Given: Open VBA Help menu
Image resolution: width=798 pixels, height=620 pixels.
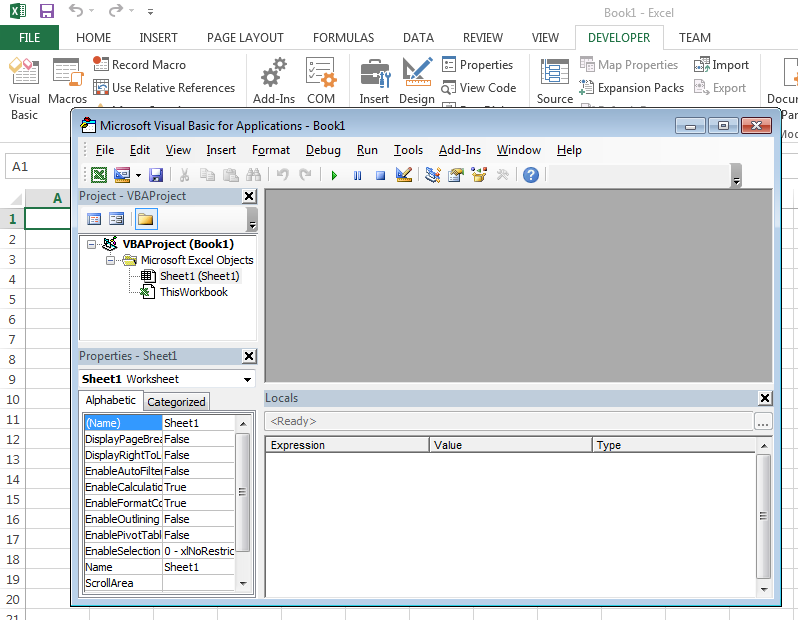Looking at the screenshot, I should [569, 150].
